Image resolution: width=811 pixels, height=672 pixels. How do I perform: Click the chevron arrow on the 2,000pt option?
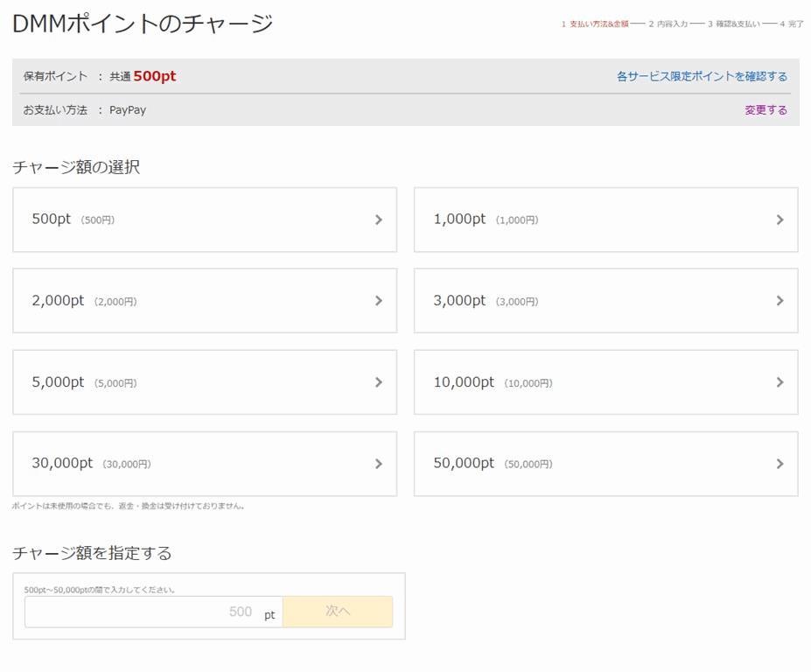(378, 301)
